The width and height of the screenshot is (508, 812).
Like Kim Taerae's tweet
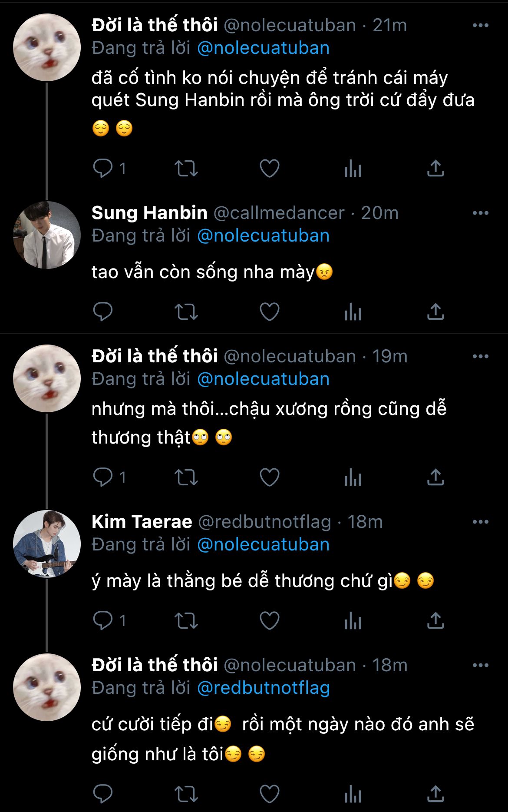click(x=269, y=620)
